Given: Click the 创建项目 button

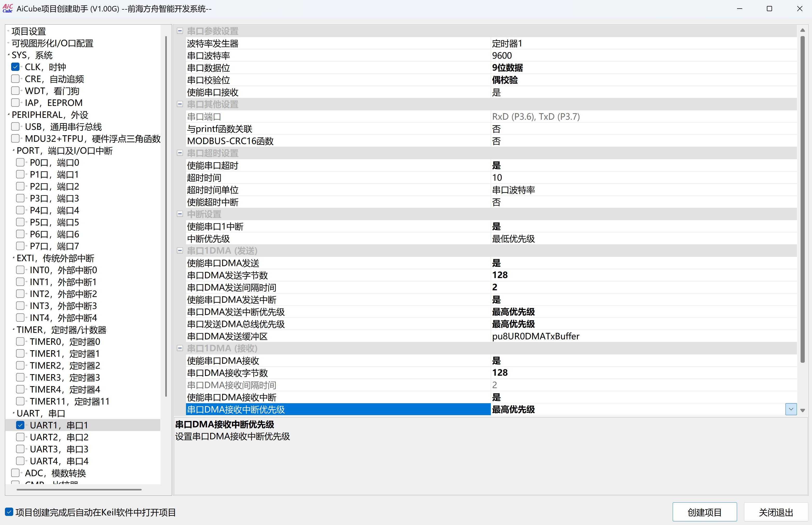Looking at the screenshot, I should [x=704, y=512].
